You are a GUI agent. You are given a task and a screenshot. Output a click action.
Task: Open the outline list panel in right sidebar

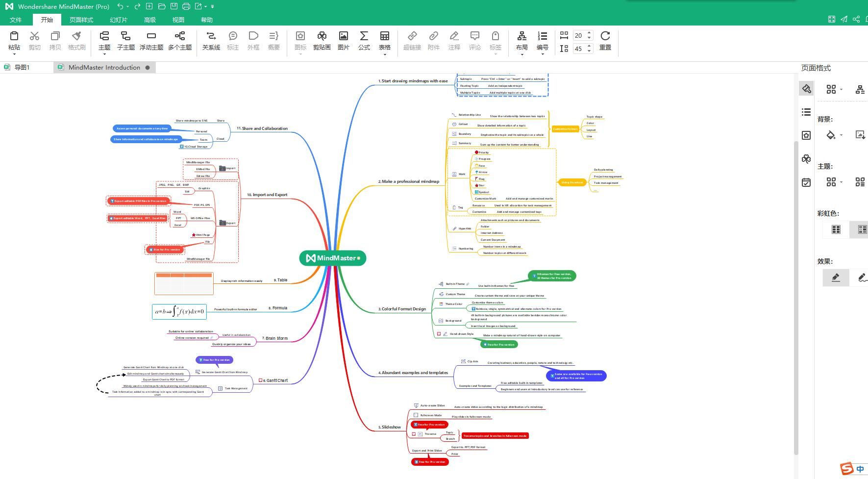tap(806, 112)
